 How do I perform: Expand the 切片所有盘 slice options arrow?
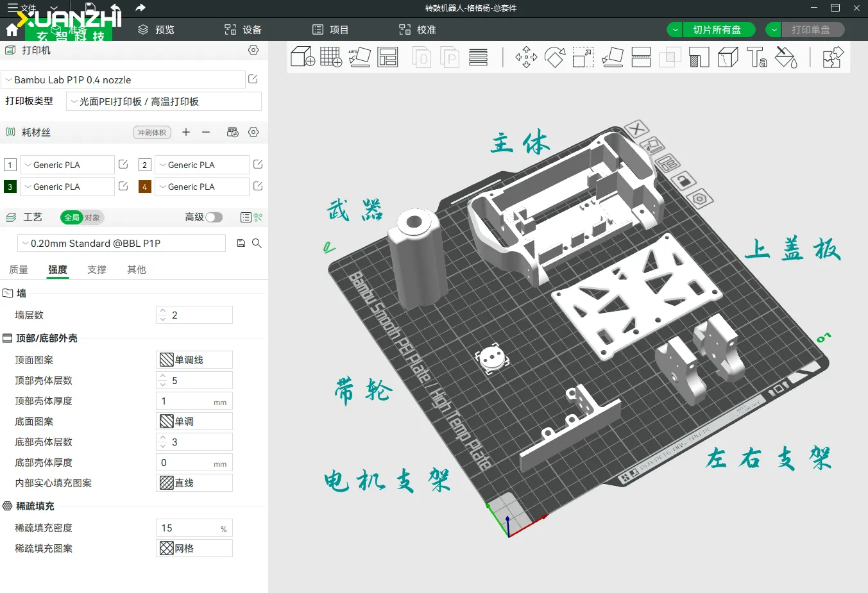pos(676,29)
